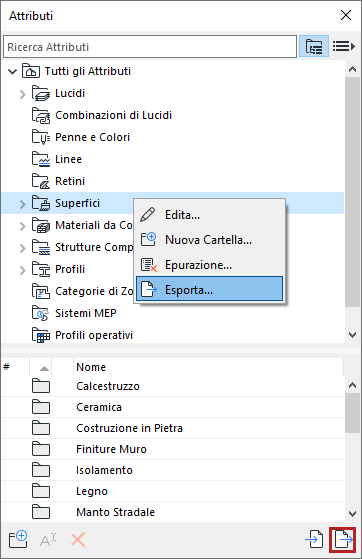Image resolution: width=362 pixels, height=559 pixels.
Task: Select the Isolamento folder icon
Action: tap(41, 470)
